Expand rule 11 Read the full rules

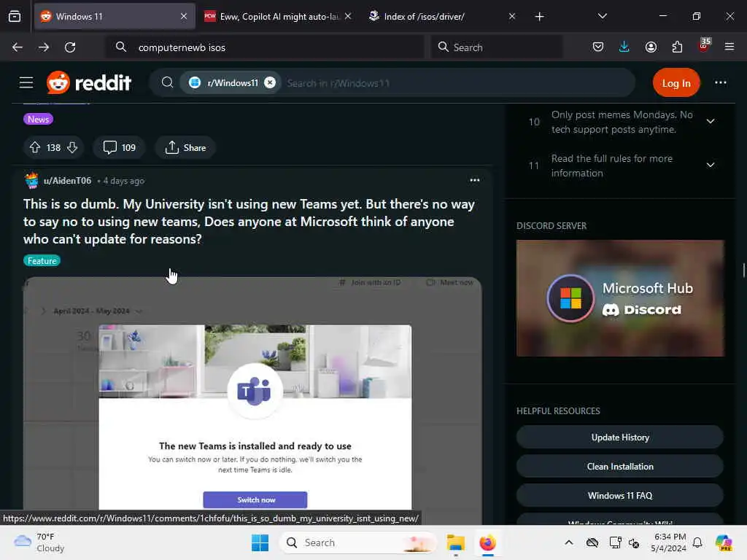click(711, 166)
